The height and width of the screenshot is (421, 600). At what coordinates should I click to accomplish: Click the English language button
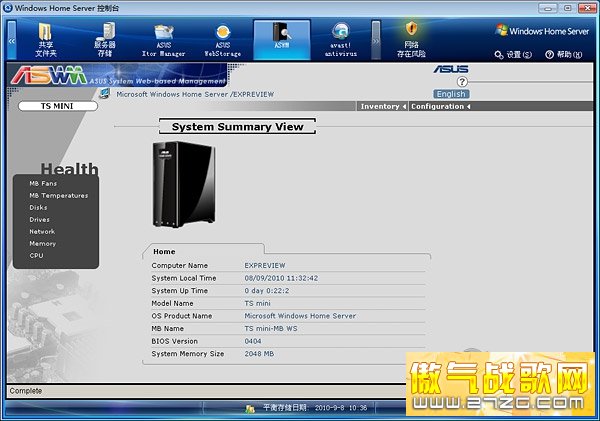point(451,94)
